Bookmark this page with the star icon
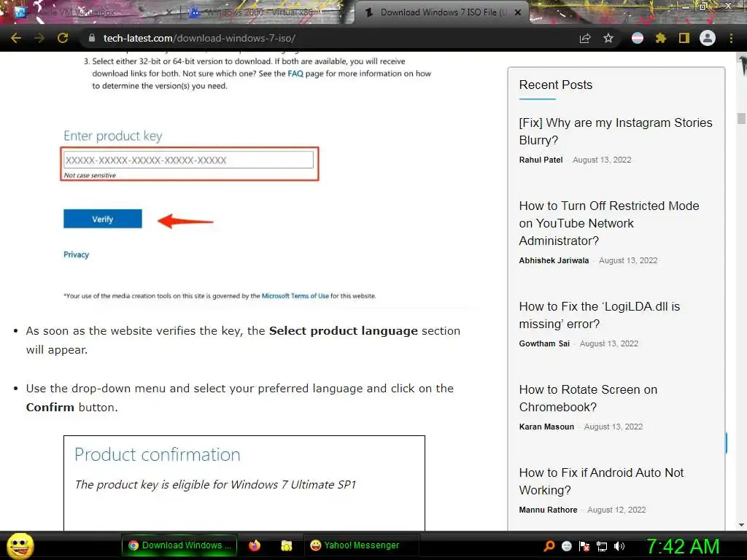 pyautogui.click(x=608, y=38)
